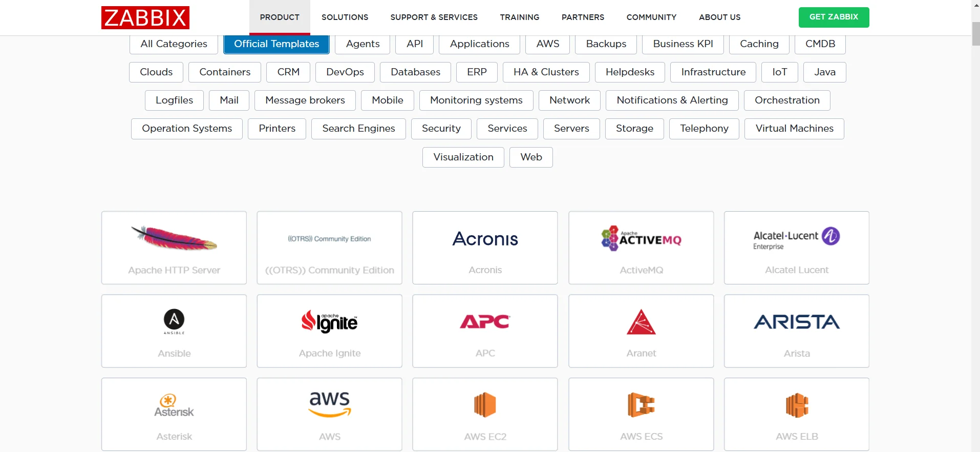Filter by Operation Systems
This screenshot has width=980, height=452.
(x=187, y=129)
